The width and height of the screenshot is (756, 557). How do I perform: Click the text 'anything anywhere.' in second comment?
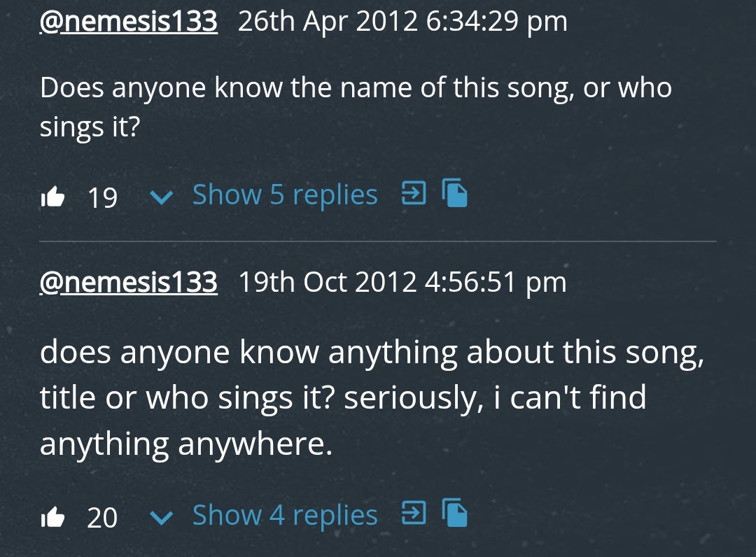pos(185,444)
